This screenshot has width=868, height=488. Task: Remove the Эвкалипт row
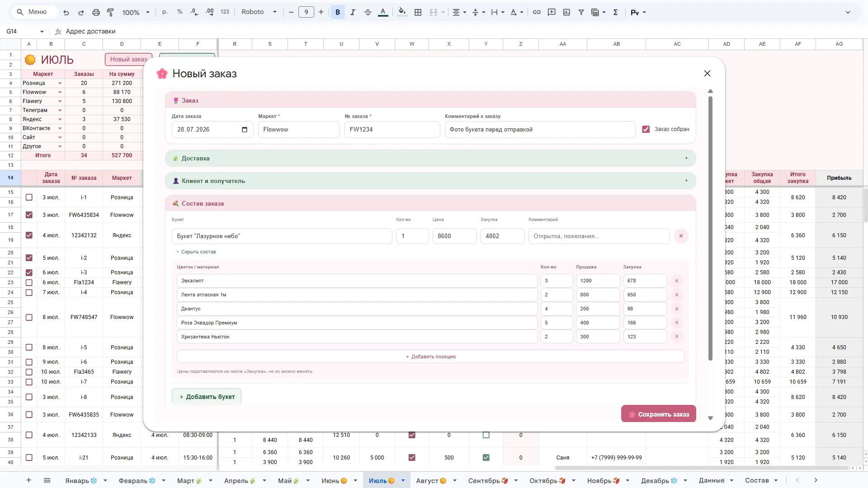[x=677, y=281]
